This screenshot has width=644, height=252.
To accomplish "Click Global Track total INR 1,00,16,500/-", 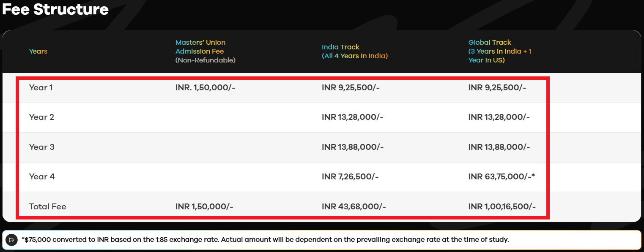I will coord(502,206).
